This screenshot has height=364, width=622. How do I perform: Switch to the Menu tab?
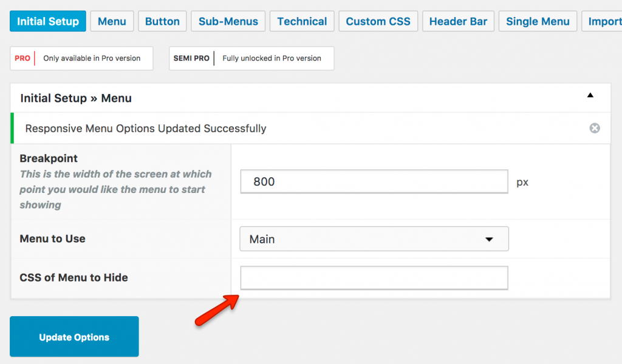pos(112,21)
